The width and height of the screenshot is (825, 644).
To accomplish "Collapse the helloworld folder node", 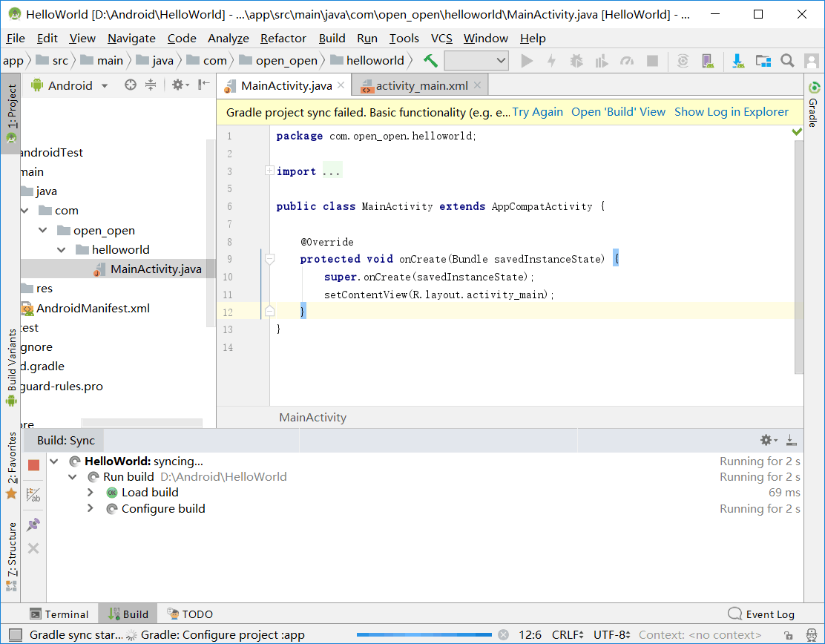I will (x=62, y=249).
